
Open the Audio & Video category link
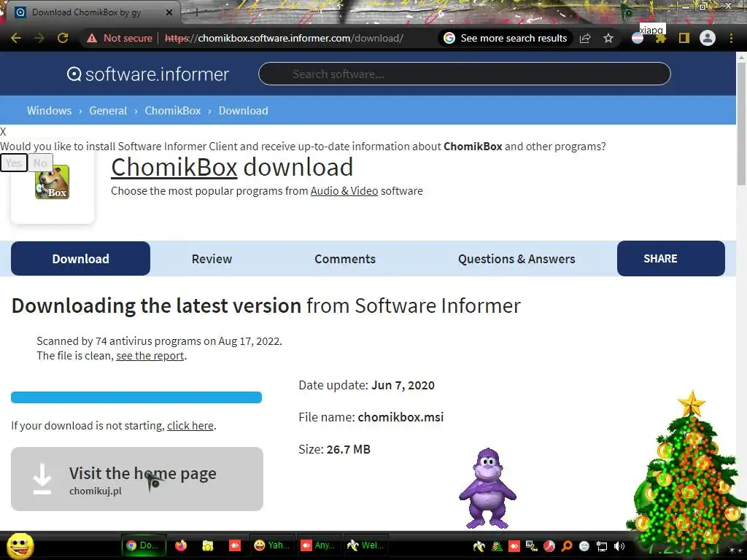pyautogui.click(x=344, y=191)
